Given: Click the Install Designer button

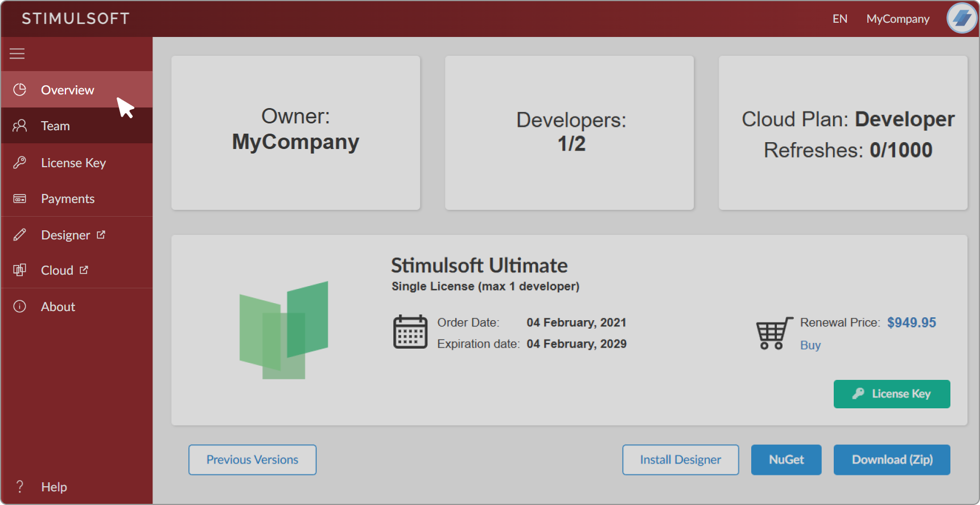Looking at the screenshot, I should tap(681, 460).
